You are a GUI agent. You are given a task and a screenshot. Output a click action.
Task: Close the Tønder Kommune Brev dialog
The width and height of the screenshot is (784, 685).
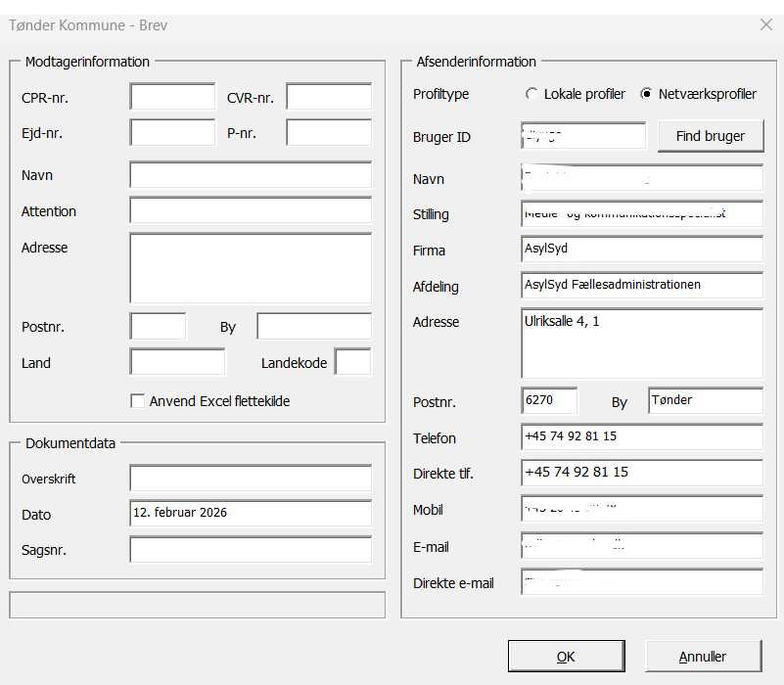click(765, 25)
